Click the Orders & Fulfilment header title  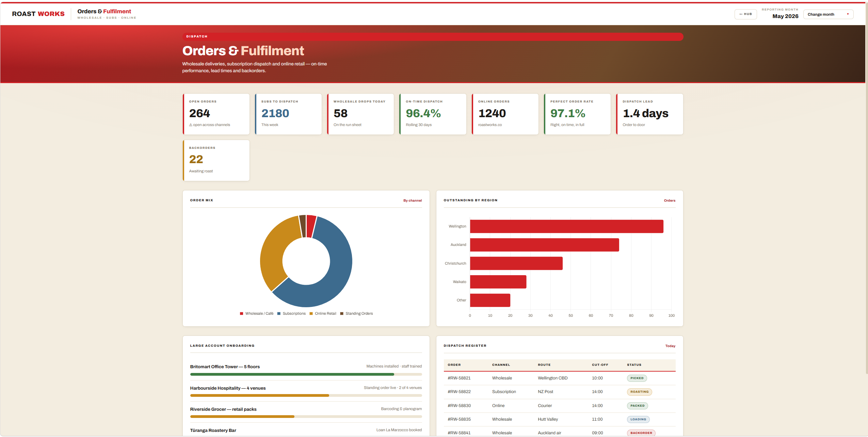(104, 12)
